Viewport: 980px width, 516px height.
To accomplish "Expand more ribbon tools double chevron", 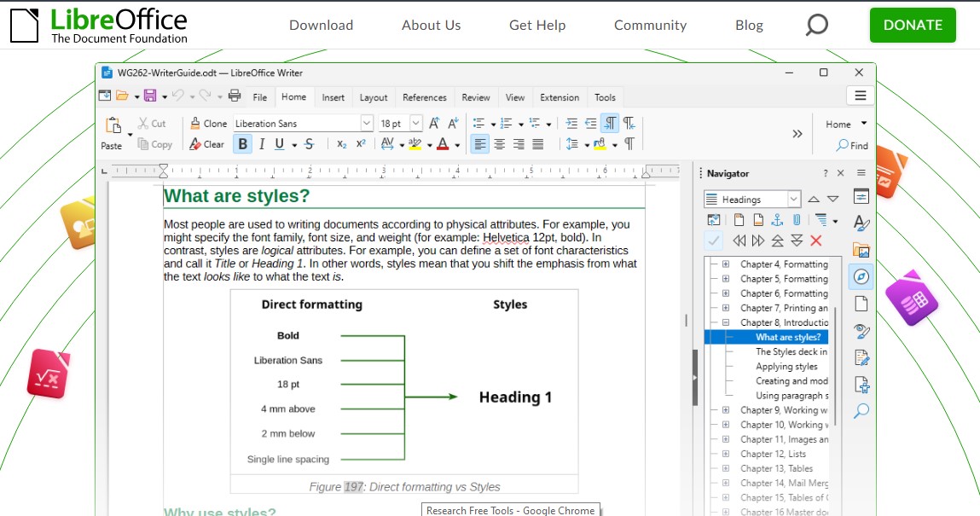I will 797,134.
